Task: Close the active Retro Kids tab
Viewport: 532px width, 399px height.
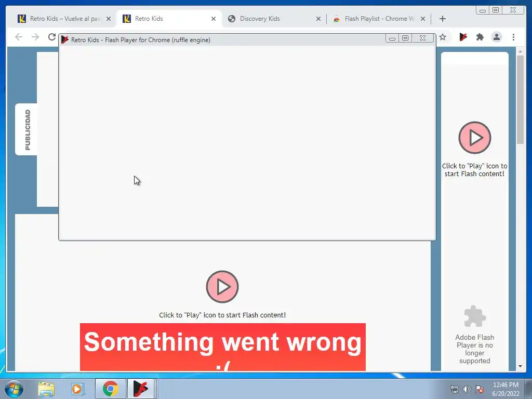Action: pos(214,19)
